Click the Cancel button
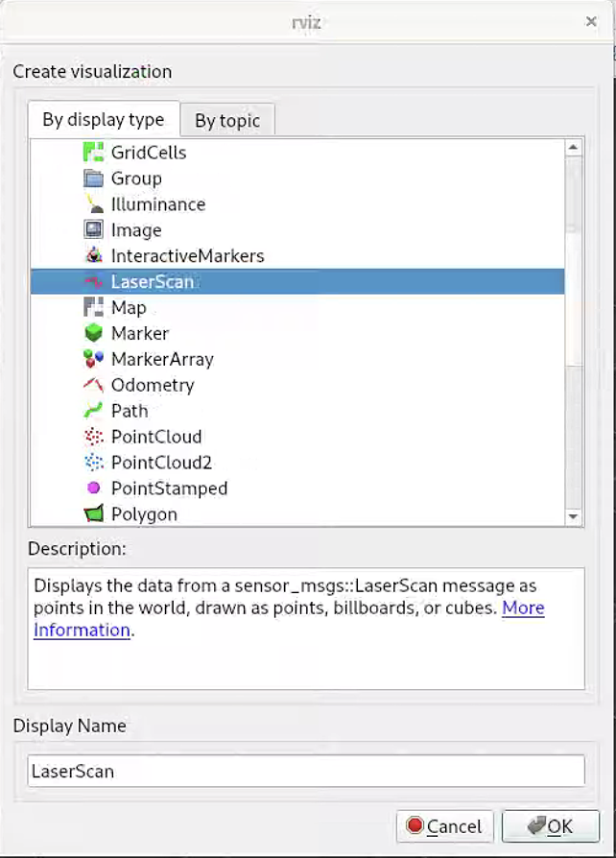 [444, 826]
